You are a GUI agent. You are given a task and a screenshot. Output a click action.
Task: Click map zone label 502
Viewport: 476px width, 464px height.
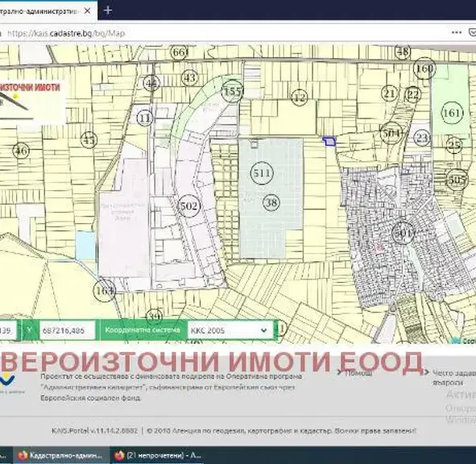tap(189, 206)
